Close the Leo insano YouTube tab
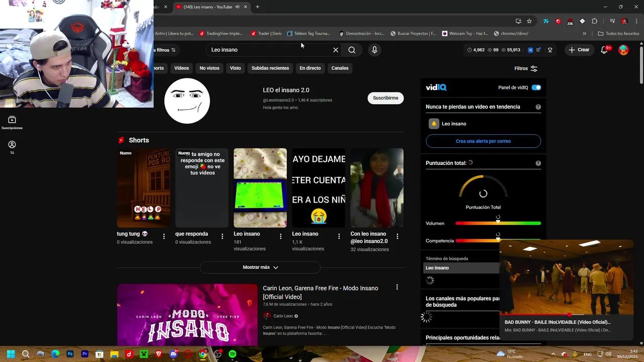 246,7
